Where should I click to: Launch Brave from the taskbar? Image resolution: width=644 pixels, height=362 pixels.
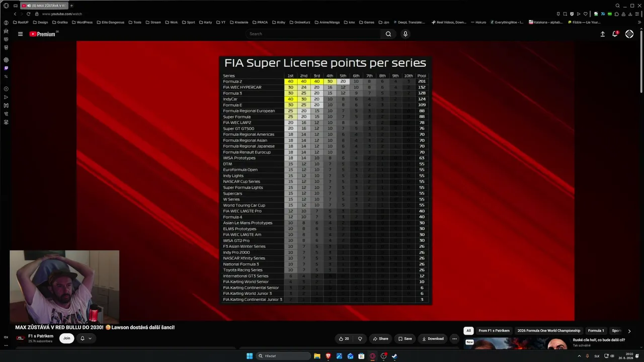pyautogui.click(x=328, y=356)
